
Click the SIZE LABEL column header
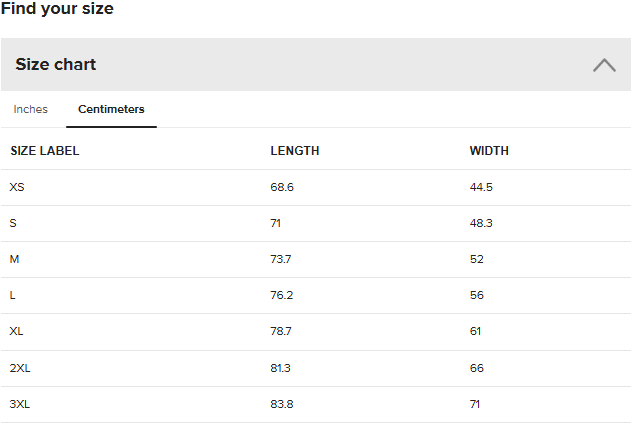coord(45,151)
